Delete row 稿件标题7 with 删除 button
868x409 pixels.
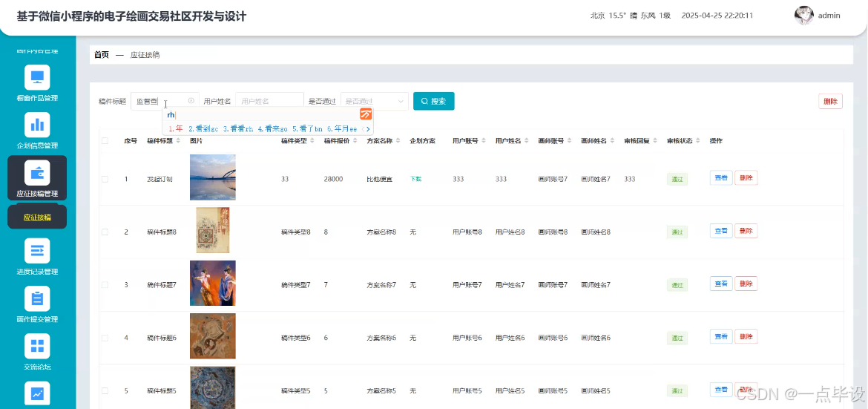[x=746, y=284]
